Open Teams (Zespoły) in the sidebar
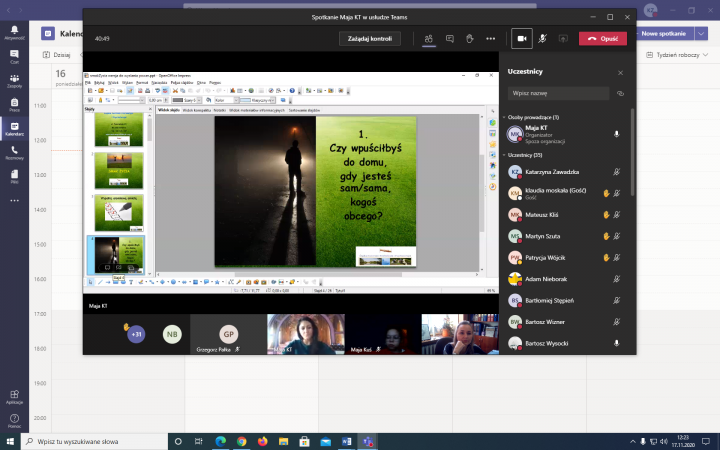 click(x=14, y=81)
